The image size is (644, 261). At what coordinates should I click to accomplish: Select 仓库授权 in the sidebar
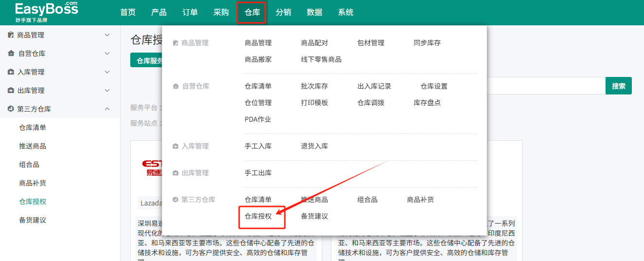[x=33, y=202]
